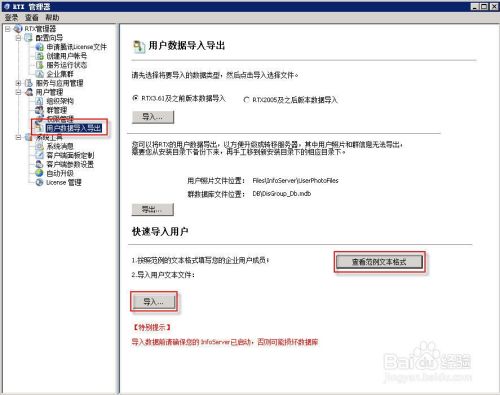Click the 系统消息 icon
This screenshot has width=500, height=395.
(x=39, y=146)
